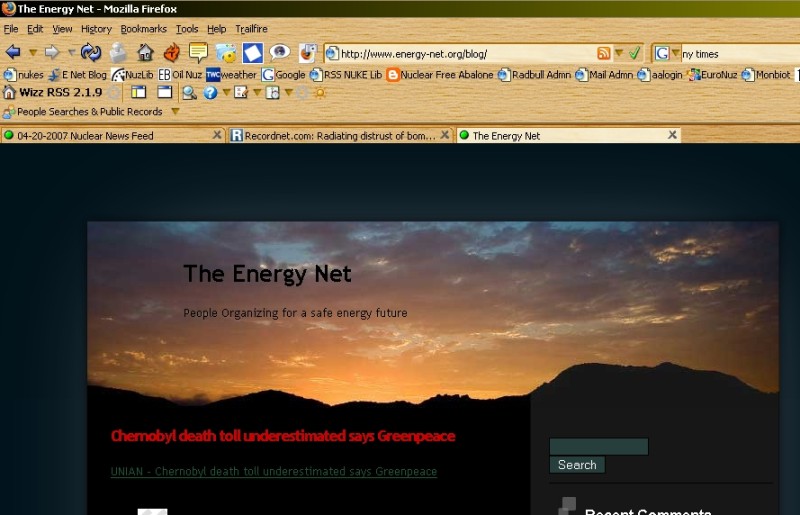The width and height of the screenshot is (800, 515).
Task: Click the eye speech bubble icon
Action: pyautogui.click(x=280, y=52)
